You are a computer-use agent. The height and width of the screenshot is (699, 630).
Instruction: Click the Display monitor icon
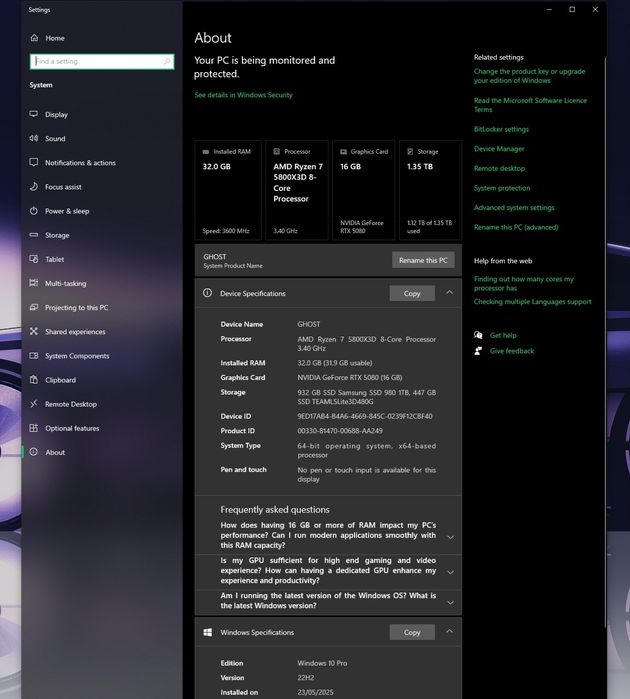coord(33,114)
